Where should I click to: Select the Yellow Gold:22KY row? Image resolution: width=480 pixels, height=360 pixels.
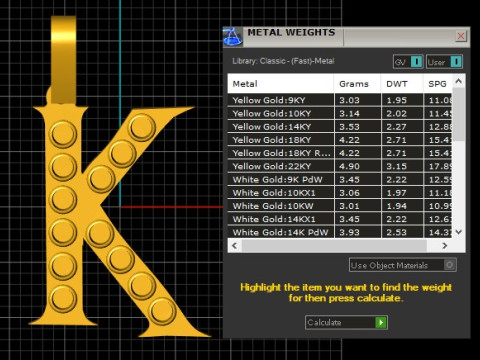coord(340,166)
